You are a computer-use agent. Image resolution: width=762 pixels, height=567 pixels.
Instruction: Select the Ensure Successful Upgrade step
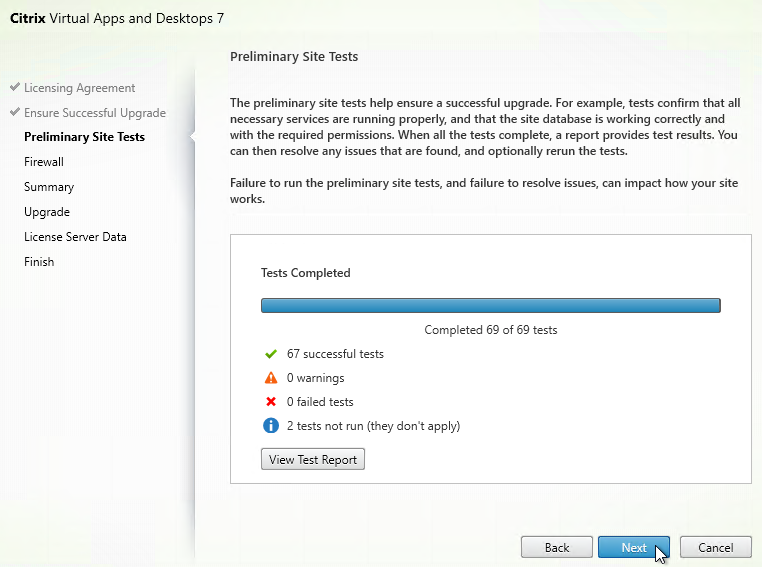[x=95, y=113]
